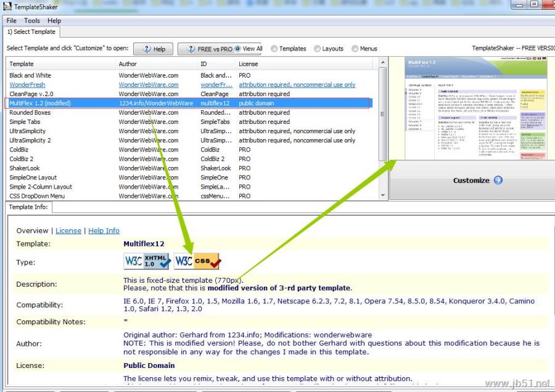Select the Rounded Boxes template row
This screenshot has height=392, width=555.
click(x=189, y=113)
